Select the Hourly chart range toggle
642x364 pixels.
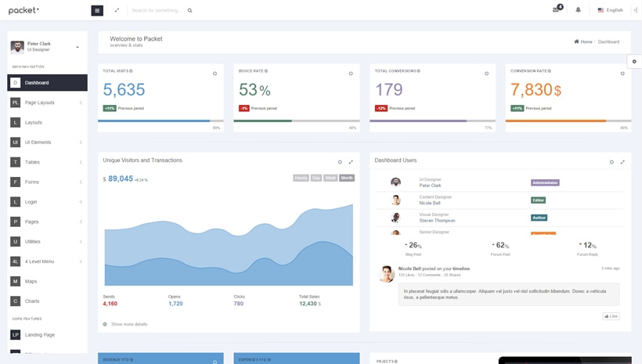[x=301, y=178]
